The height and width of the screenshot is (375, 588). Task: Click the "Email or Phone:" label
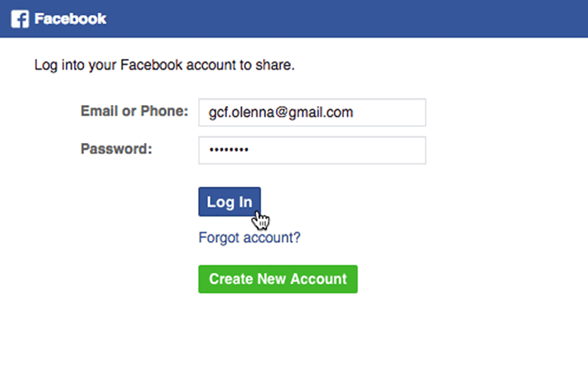click(134, 112)
